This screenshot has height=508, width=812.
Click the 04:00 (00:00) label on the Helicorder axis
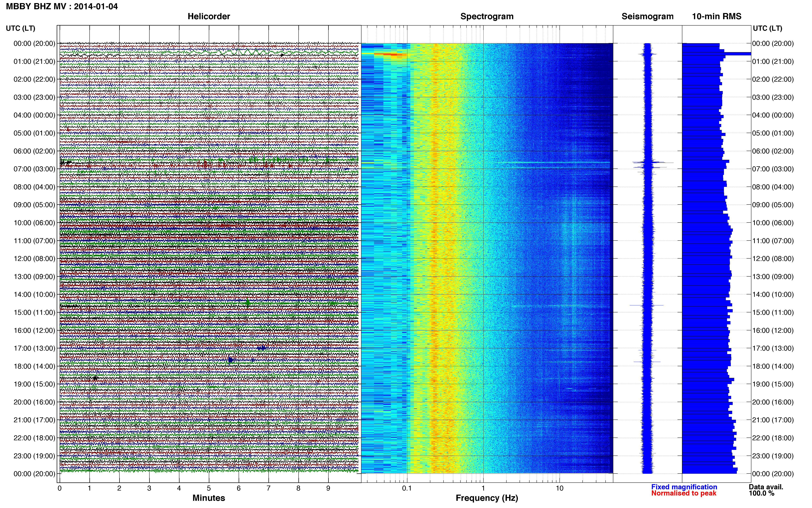click(x=34, y=115)
